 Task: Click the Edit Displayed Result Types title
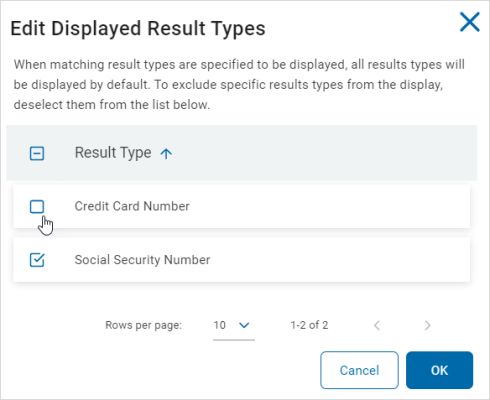tap(138, 28)
